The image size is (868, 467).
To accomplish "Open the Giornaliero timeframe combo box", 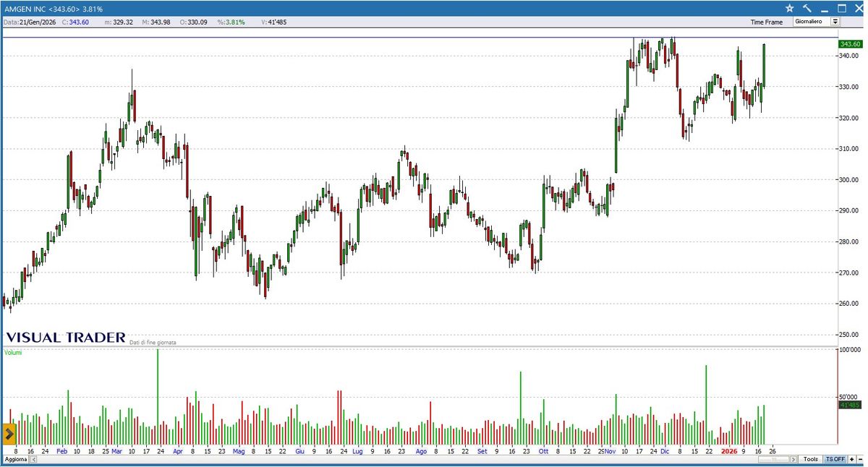I will (810, 22).
